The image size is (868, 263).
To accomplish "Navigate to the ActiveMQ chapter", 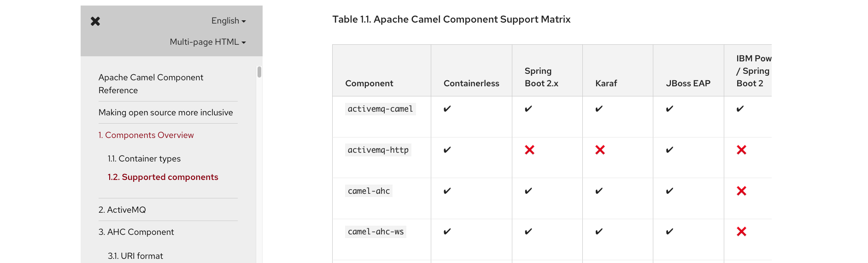I will pos(122,210).
